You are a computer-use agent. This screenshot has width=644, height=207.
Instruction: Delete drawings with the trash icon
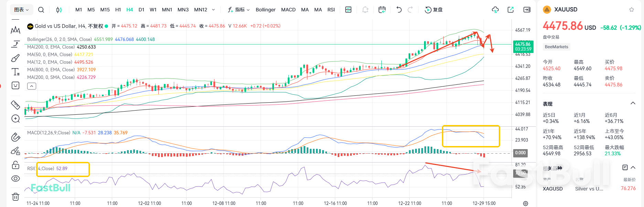point(15,197)
